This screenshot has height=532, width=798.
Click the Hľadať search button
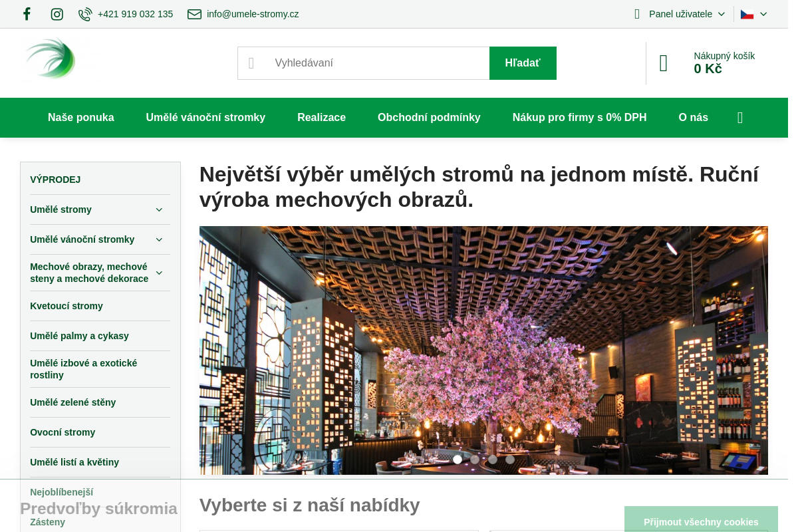point(523,63)
